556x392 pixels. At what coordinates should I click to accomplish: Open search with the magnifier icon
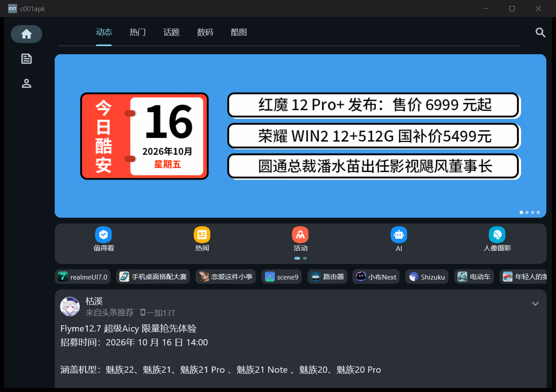[x=540, y=32]
